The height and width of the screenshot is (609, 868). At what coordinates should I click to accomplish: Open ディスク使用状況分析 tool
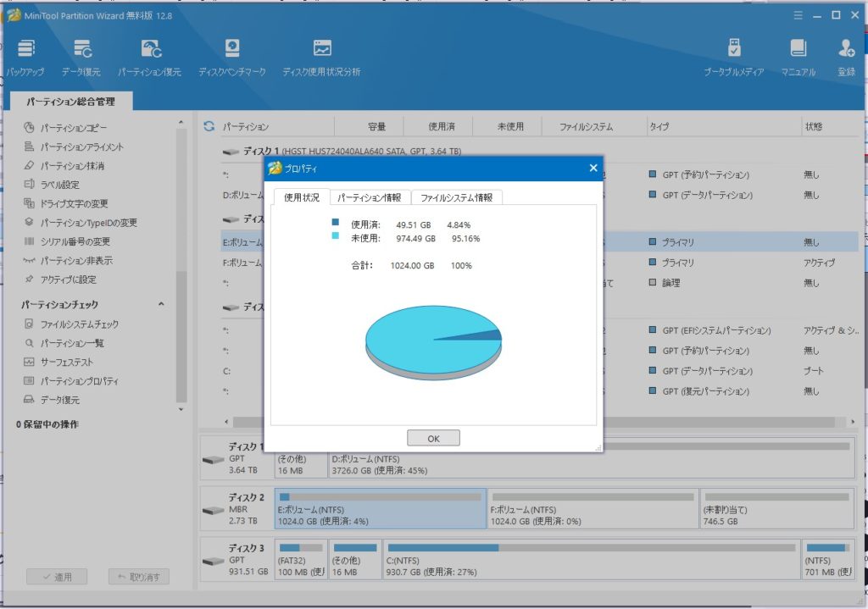coord(321,49)
